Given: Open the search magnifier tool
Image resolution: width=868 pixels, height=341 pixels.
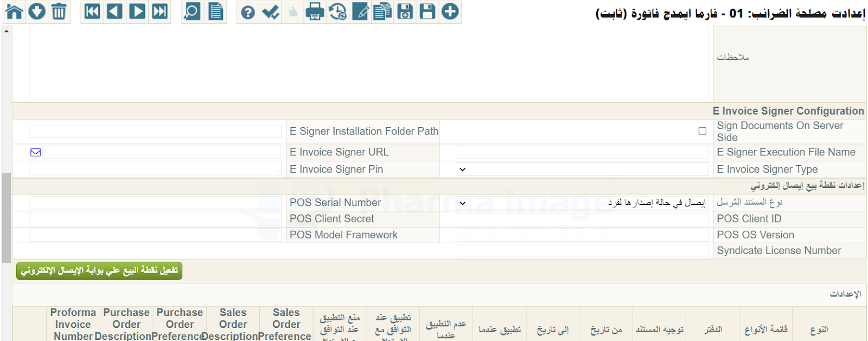Looking at the screenshot, I should coord(192,11).
